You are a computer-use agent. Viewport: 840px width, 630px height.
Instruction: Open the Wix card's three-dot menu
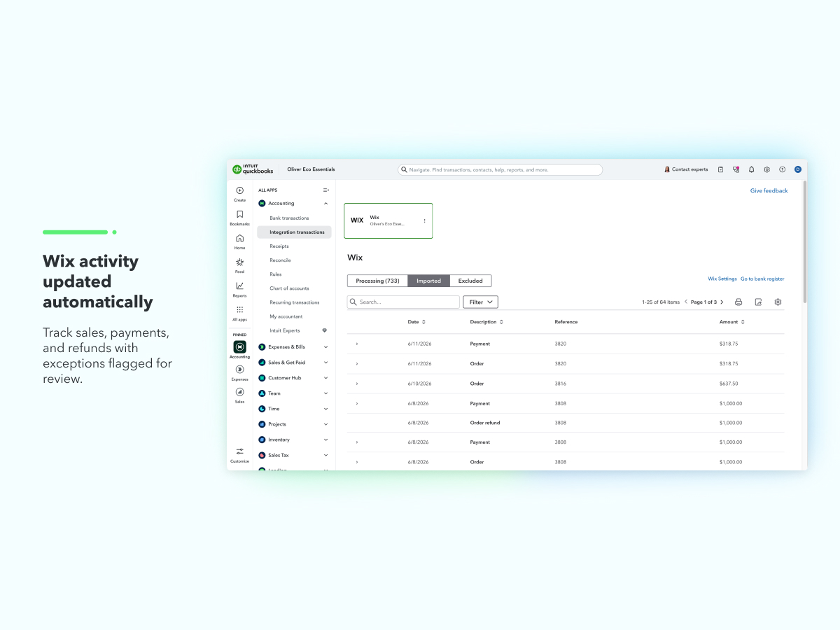[x=424, y=220]
